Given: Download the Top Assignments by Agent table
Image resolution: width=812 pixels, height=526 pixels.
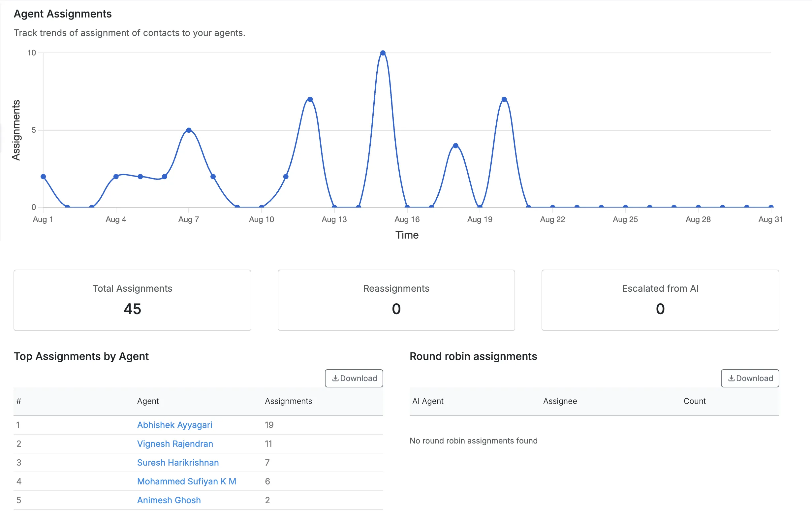Looking at the screenshot, I should click(x=354, y=378).
